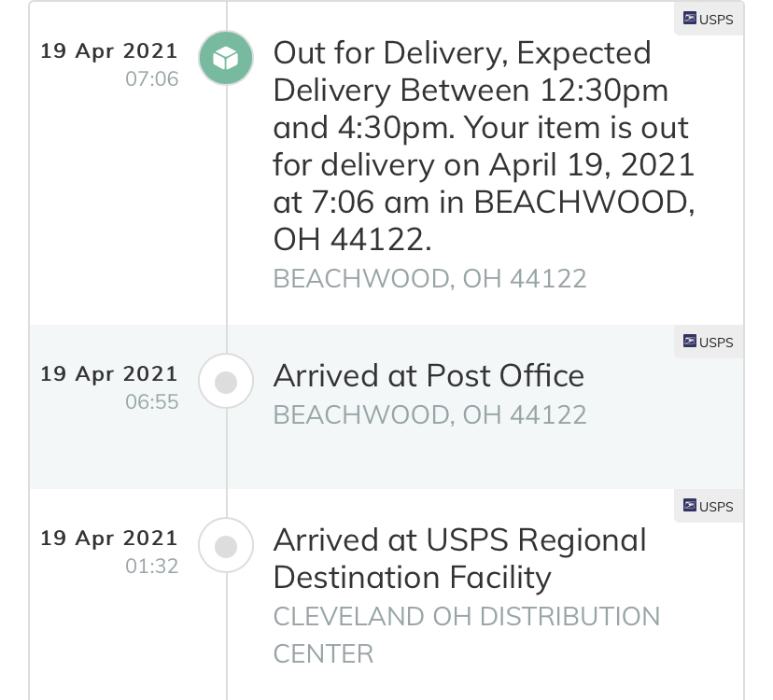Click the BEACHWOOD, OH 44122 location under Out for Delivery

[x=429, y=279]
